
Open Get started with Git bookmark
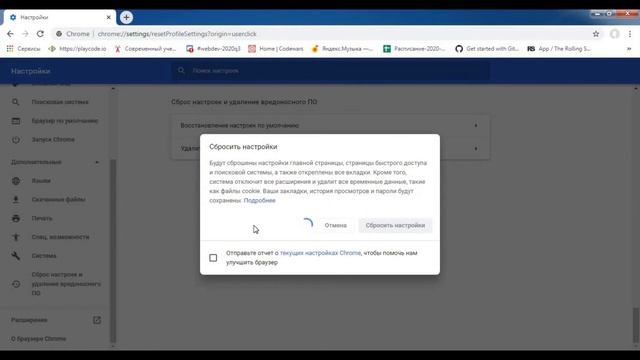487,49
